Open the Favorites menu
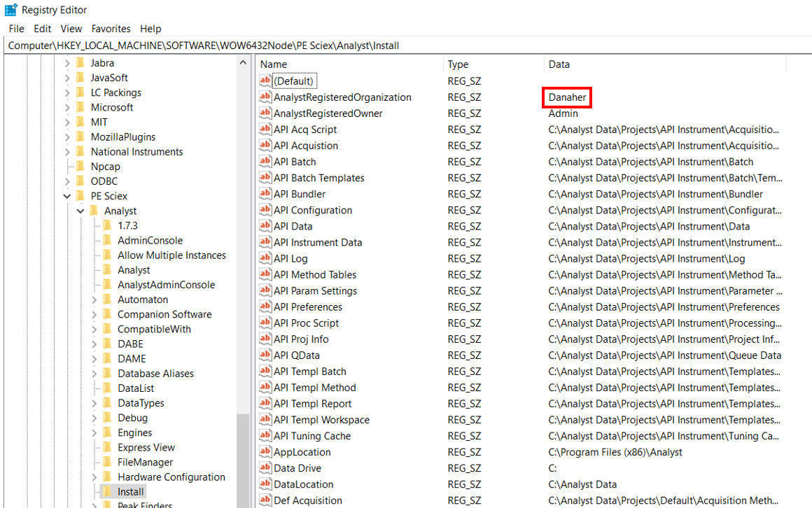Image resolution: width=812 pixels, height=508 pixels. click(x=111, y=29)
